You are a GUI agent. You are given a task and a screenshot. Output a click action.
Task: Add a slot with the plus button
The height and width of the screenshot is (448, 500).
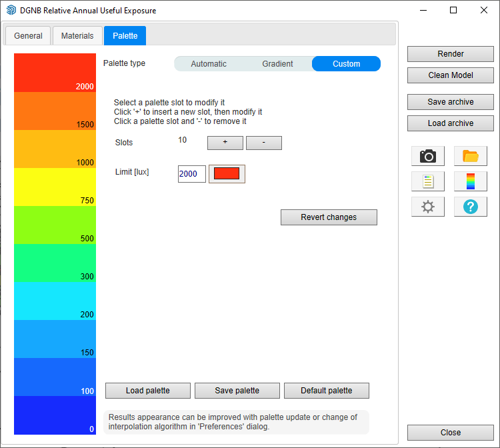point(225,143)
